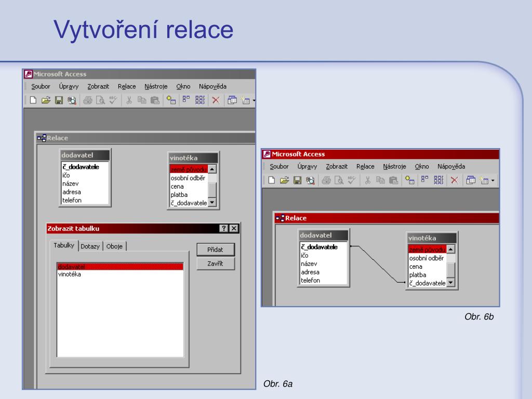Click Cut scissors icon in right Access toolbar

(x=367, y=180)
